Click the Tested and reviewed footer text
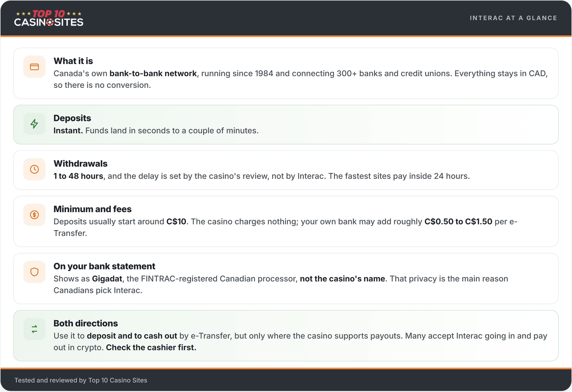Screen dimensions: 572x392 81,380
